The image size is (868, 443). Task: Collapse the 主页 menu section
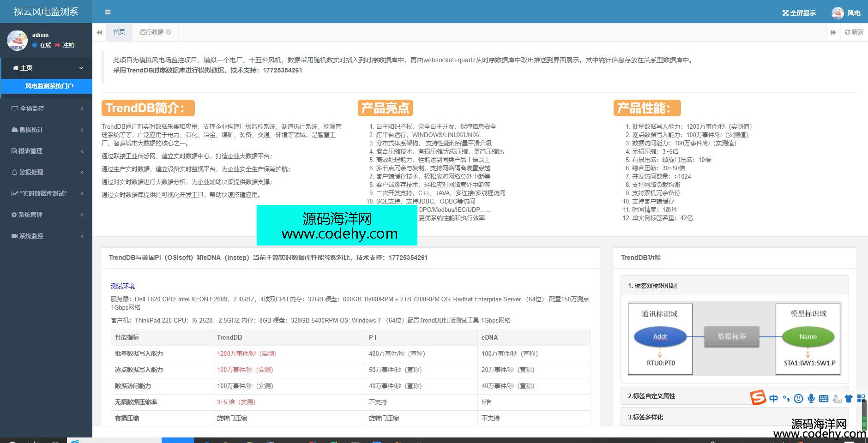coord(47,68)
